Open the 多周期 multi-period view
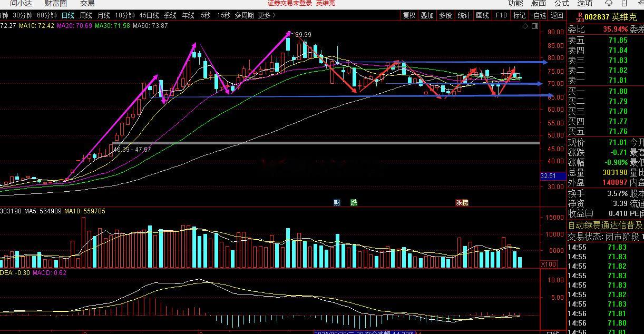This screenshot has width=644, height=334. click(x=244, y=16)
